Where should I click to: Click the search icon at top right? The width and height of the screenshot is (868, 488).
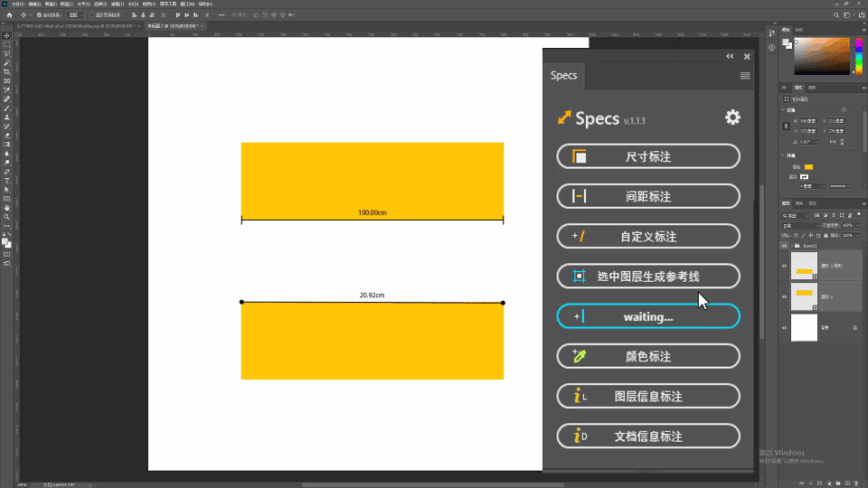pos(835,15)
